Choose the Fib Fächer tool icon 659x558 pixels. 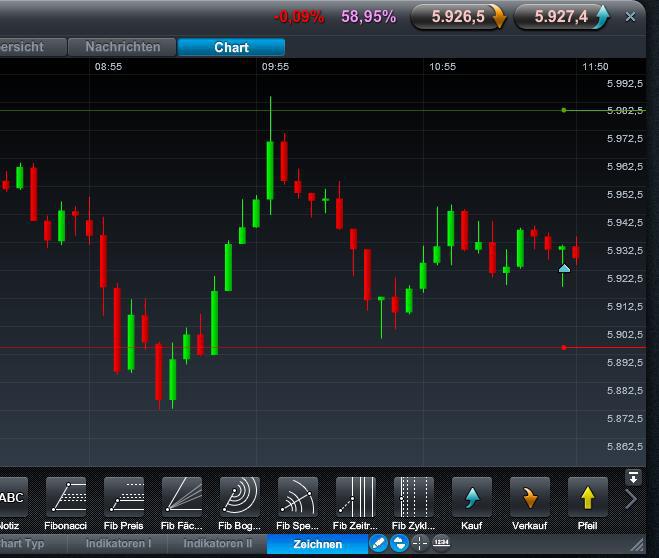[182, 497]
